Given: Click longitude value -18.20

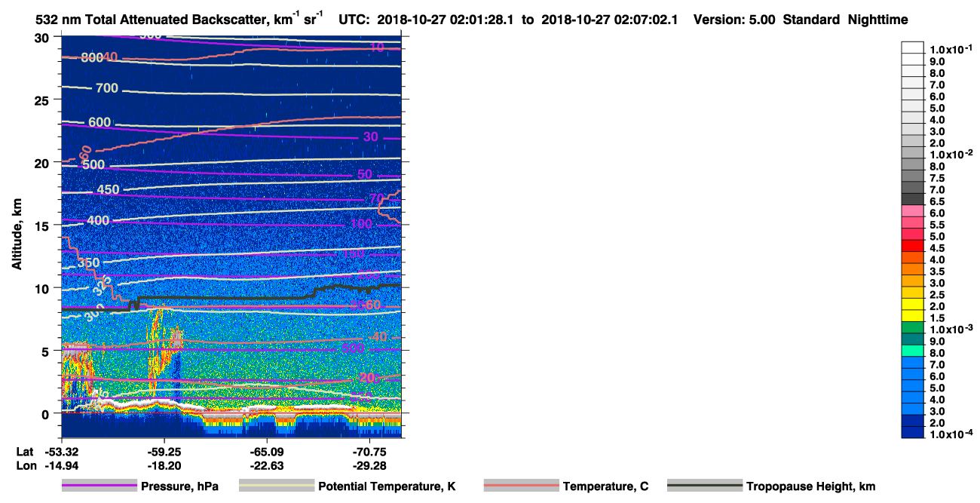Looking at the screenshot, I should [x=164, y=466].
